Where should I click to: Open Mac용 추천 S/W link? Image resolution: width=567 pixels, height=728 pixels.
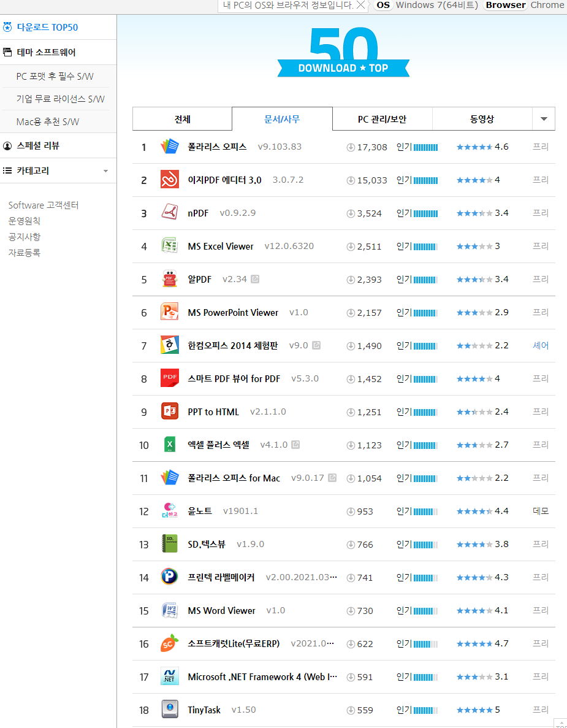click(x=48, y=121)
